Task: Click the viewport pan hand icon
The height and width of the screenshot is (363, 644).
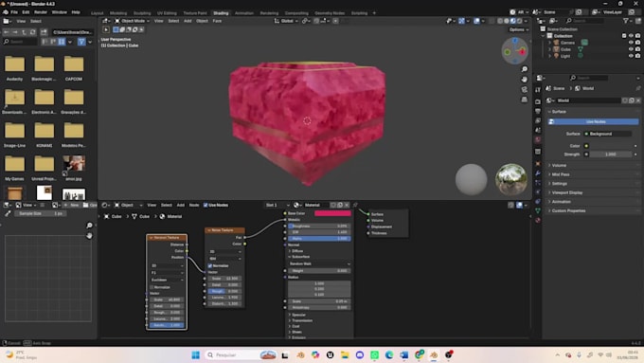Action: click(525, 80)
